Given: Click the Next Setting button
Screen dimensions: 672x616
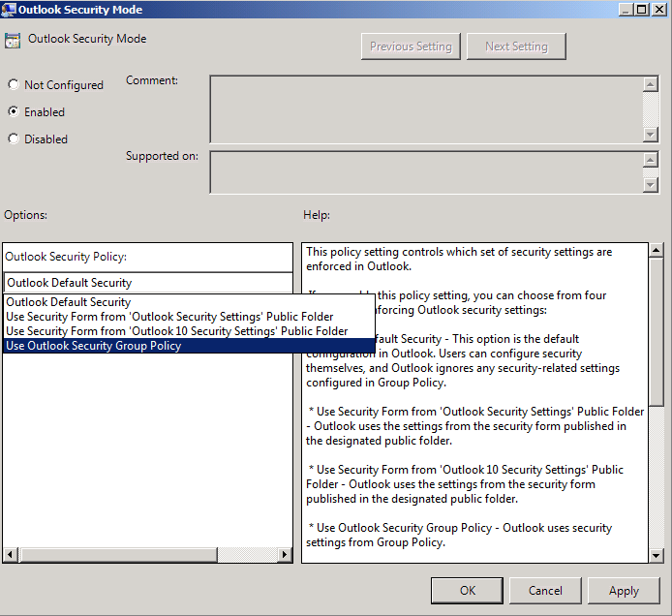Looking at the screenshot, I should [x=516, y=46].
